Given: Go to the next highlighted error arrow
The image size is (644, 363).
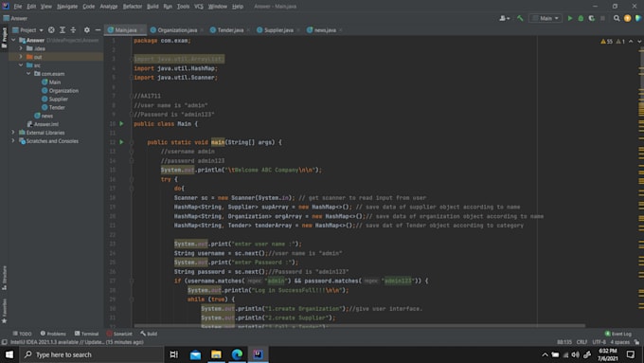Looking at the screenshot, I should click(x=639, y=41).
